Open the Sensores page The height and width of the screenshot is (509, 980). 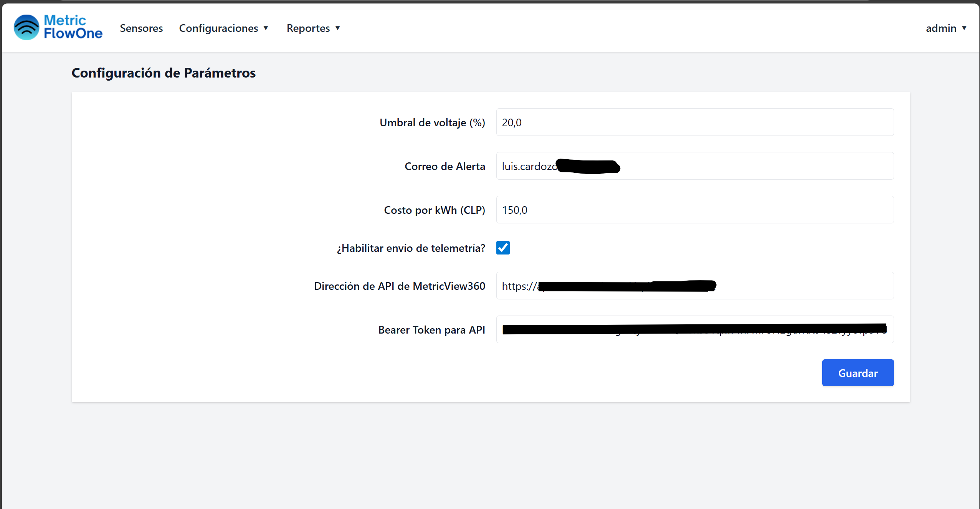click(x=141, y=28)
